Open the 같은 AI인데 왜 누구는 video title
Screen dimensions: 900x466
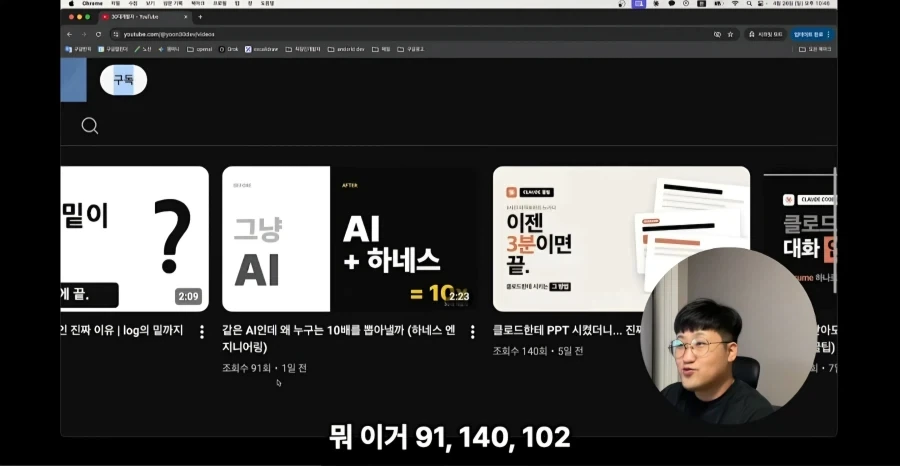tap(339, 339)
